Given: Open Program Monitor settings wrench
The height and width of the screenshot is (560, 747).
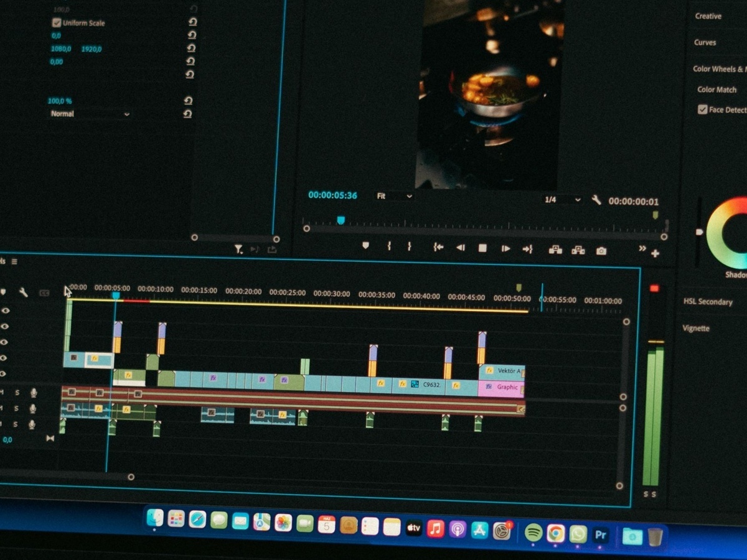Looking at the screenshot, I should pos(596,200).
